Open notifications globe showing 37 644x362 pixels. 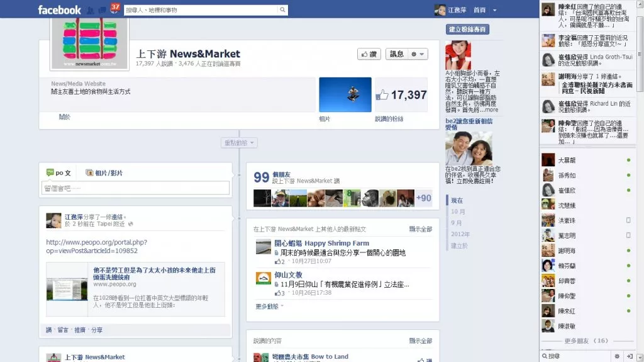[x=114, y=8]
